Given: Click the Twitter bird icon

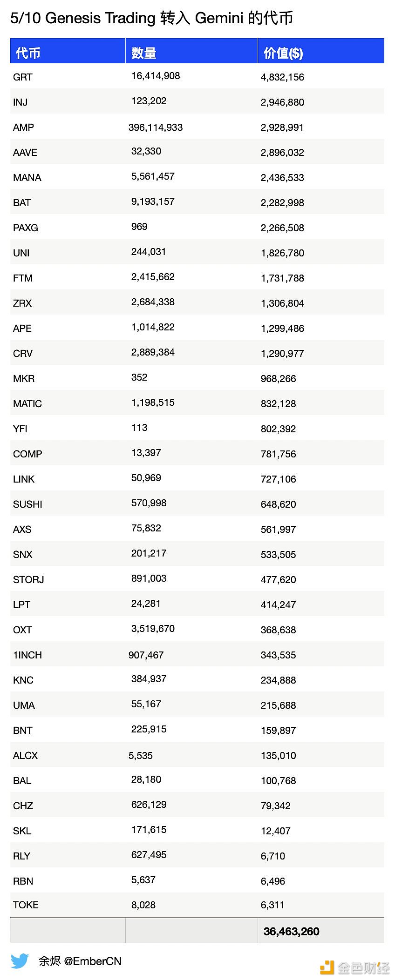Looking at the screenshot, I should [20, 961].
